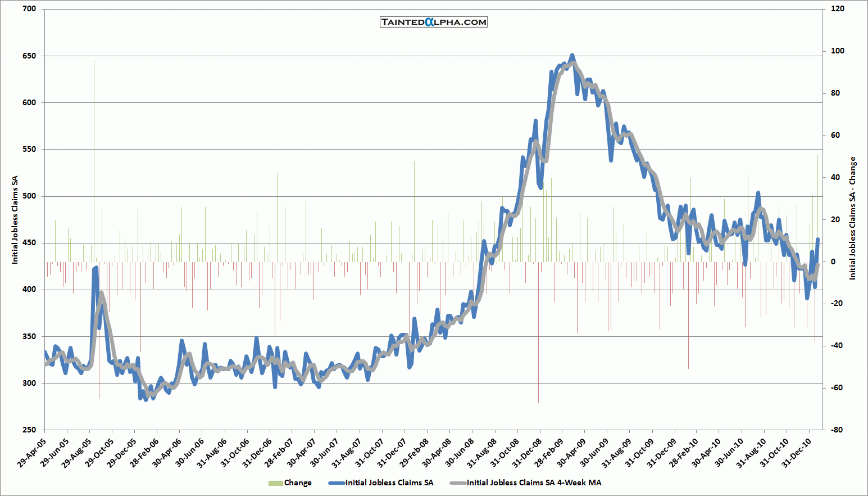
Task: Click the blue line's highest peak near 650
Action: click(572, 55)
